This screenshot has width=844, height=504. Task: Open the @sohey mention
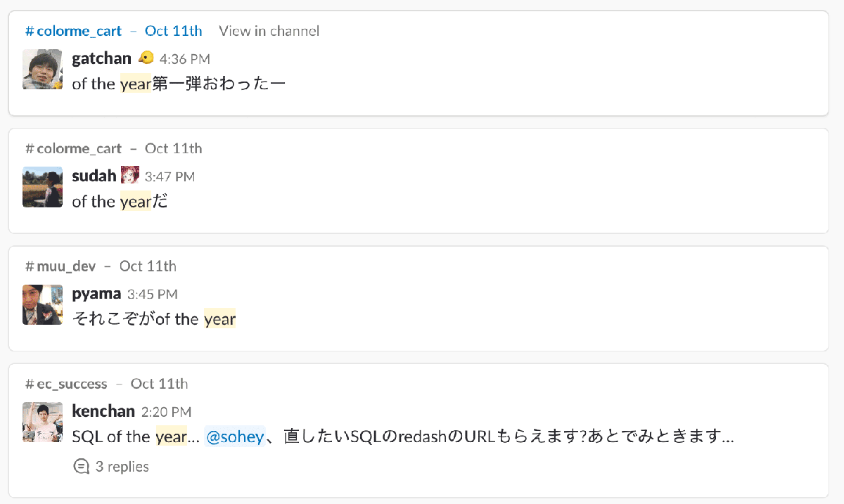coord(235,437)
